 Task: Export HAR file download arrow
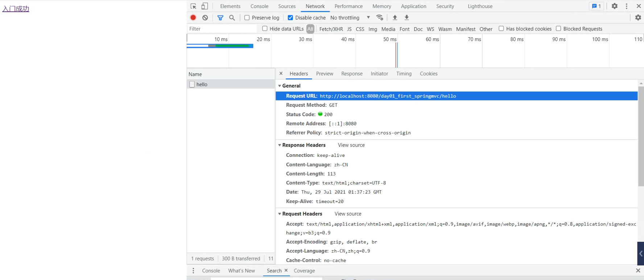[407, 17]
